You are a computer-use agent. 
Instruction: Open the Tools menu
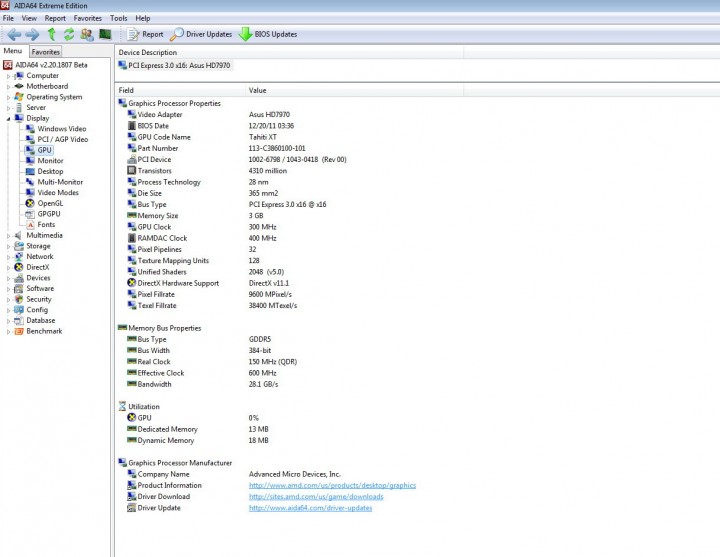(x=118, y=18)
